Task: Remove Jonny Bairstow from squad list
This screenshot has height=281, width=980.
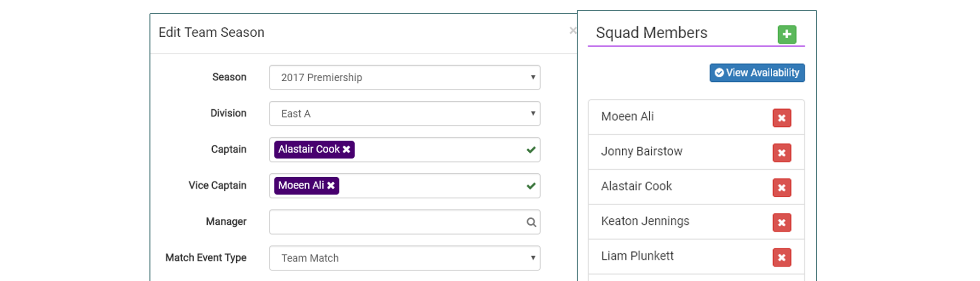Action: point(782,153)
